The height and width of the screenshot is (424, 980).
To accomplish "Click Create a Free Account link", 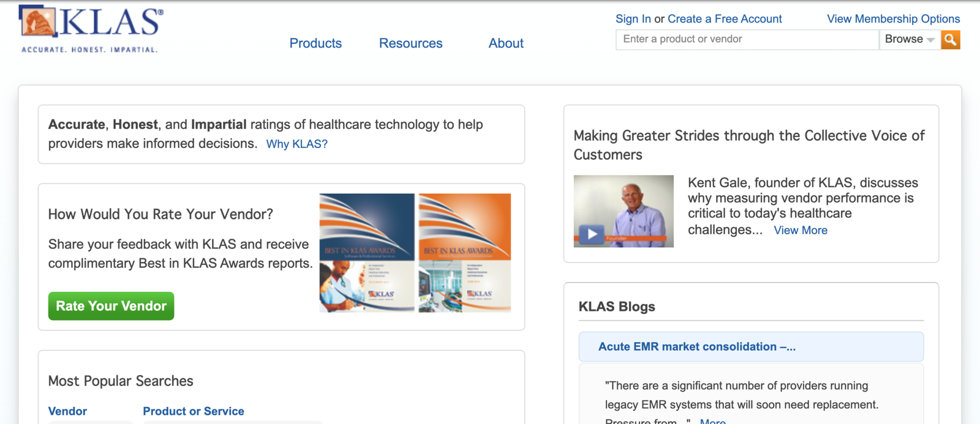I will pos(725,19).
